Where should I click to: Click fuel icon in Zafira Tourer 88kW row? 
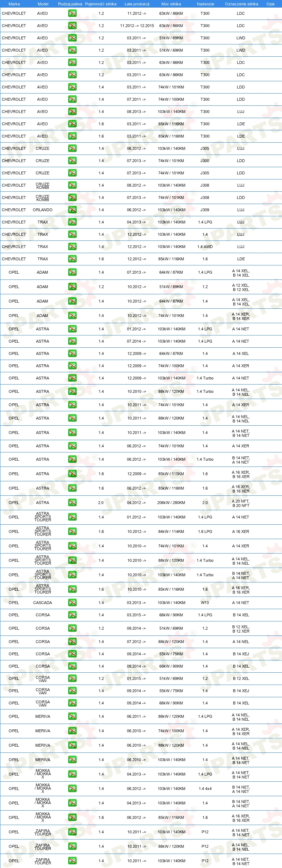(72, 846)
